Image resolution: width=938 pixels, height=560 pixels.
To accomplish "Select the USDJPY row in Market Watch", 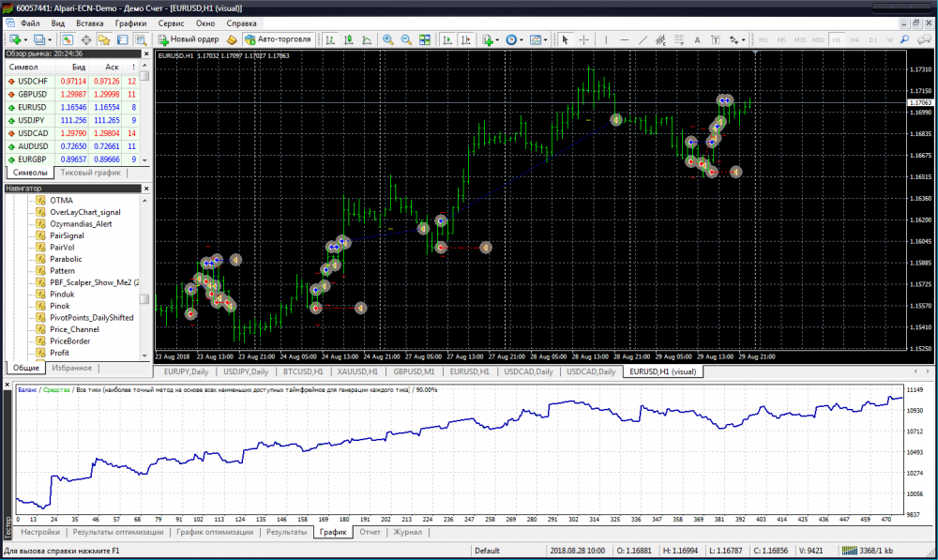I will tap(72, 120).
